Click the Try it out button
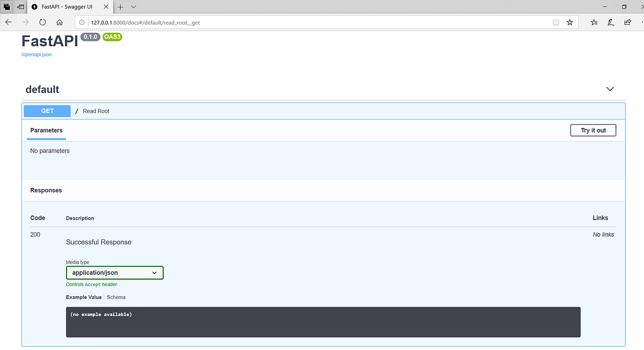 coord(592,130)
